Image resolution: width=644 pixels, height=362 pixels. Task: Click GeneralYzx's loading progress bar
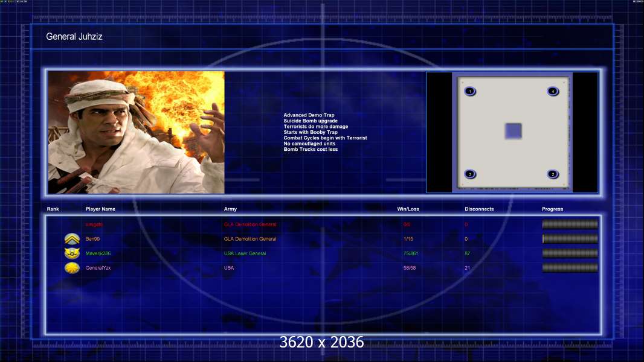pos(570,268)
